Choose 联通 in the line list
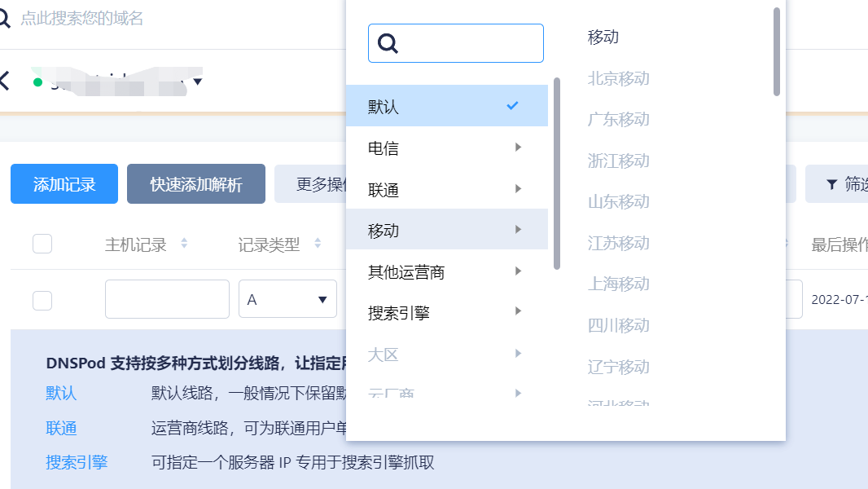Image resolution: width=868 pixels, height=489 pixels. point(447,189)
